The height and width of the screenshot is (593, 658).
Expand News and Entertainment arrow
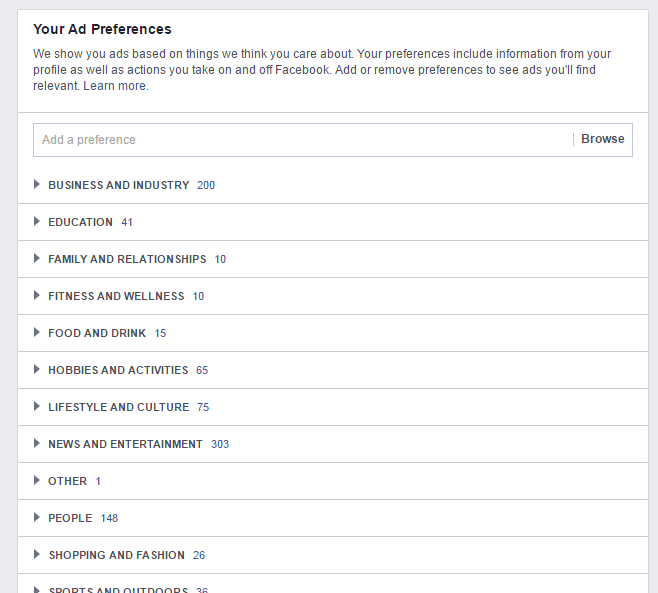click(x=37, y=443)
